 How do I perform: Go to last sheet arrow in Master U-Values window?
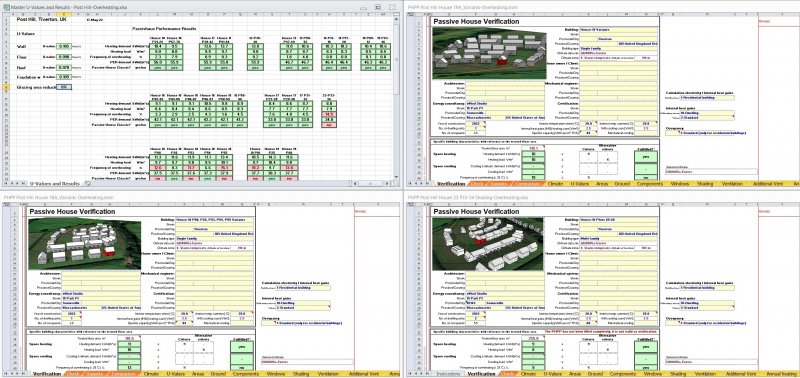pos(23,184)
